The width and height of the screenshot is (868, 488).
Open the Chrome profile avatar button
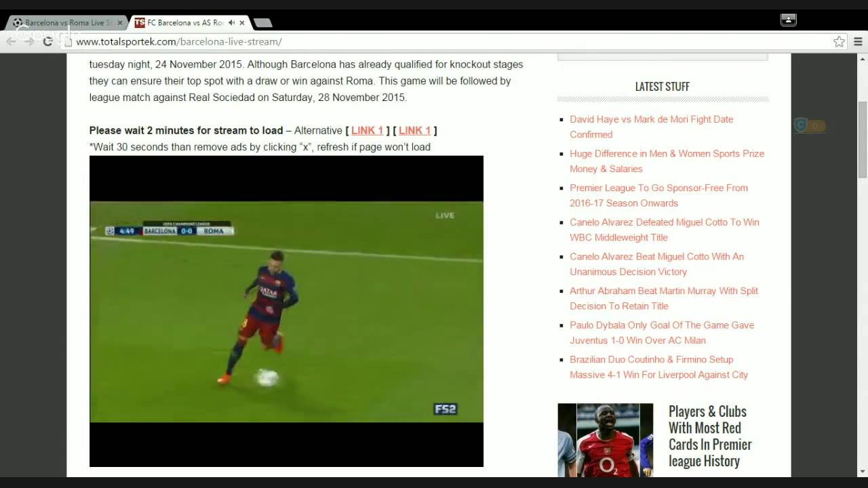click(788, 20)
